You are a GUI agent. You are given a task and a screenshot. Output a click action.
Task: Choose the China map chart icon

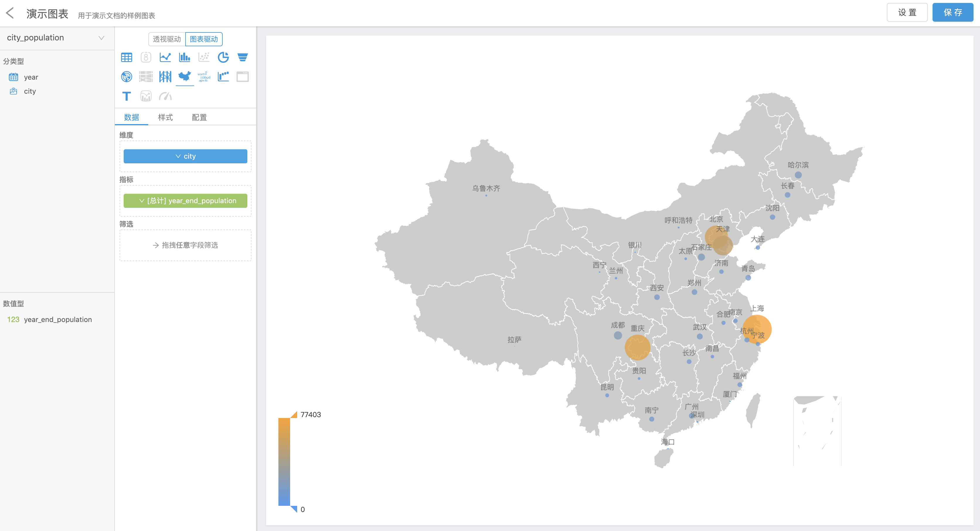click(x=185, y=77)
